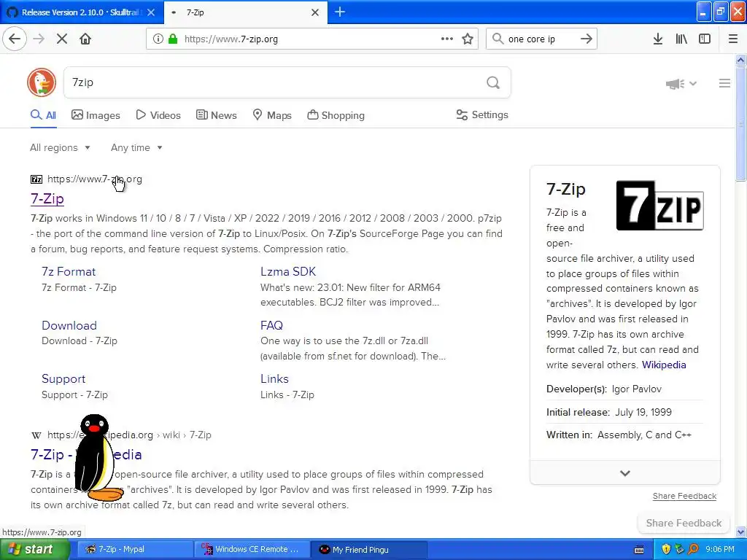
Task: Expand the 7-Zip info panel chevron
Action: point(625,472)
